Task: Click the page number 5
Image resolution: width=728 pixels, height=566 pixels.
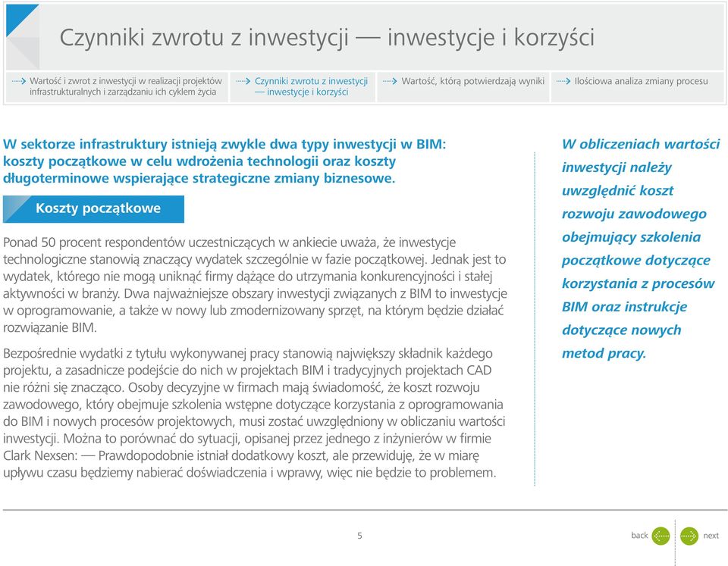Action: (x=359, y=536)
